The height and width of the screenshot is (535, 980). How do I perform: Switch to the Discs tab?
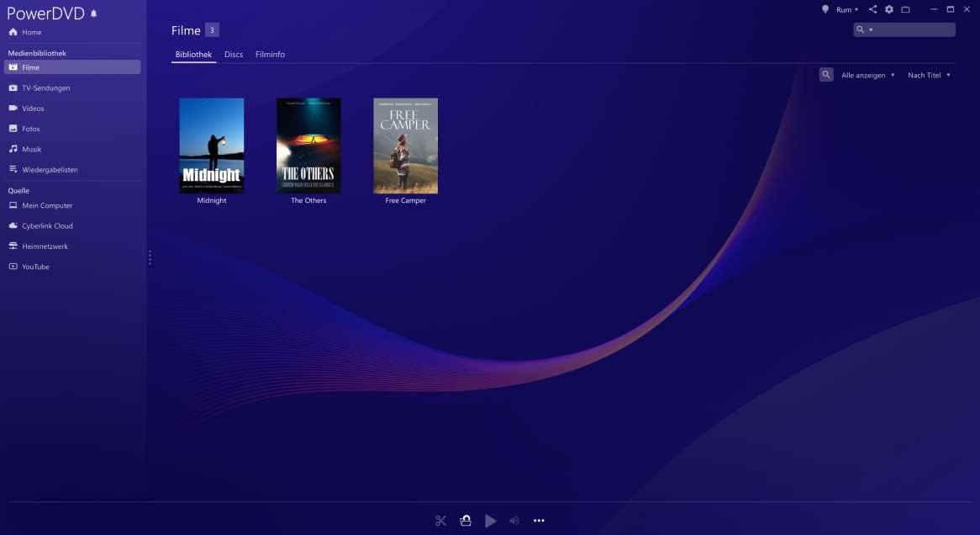pyautogui.click(x=234, y=54)
